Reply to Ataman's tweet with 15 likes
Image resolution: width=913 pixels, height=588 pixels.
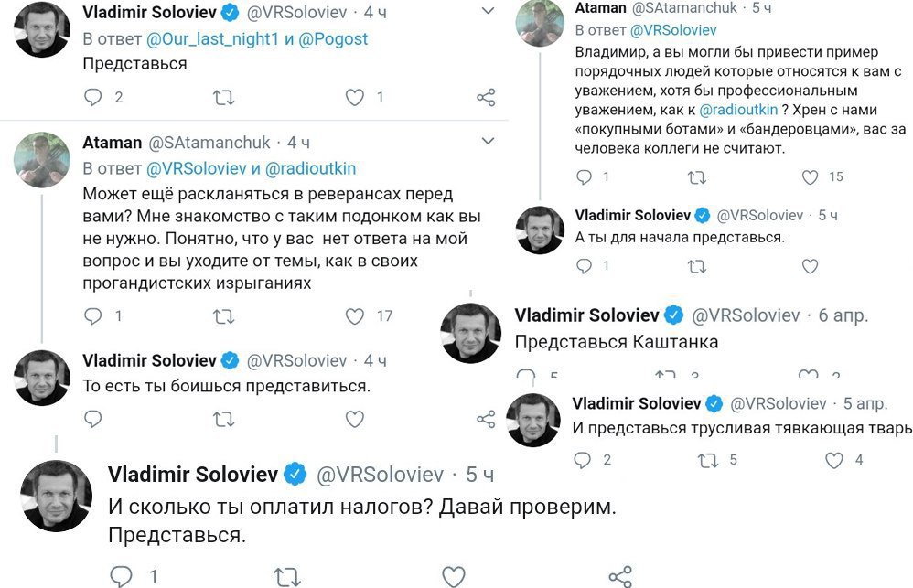pos(585,176)
